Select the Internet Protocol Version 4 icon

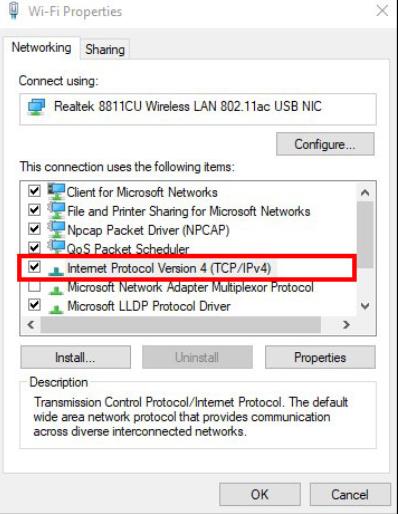(56, 270)
